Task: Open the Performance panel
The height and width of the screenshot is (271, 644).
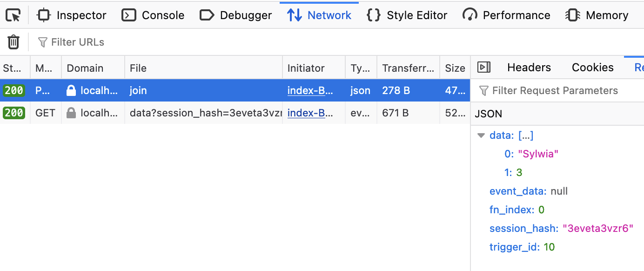Action: tap(506, 15)
